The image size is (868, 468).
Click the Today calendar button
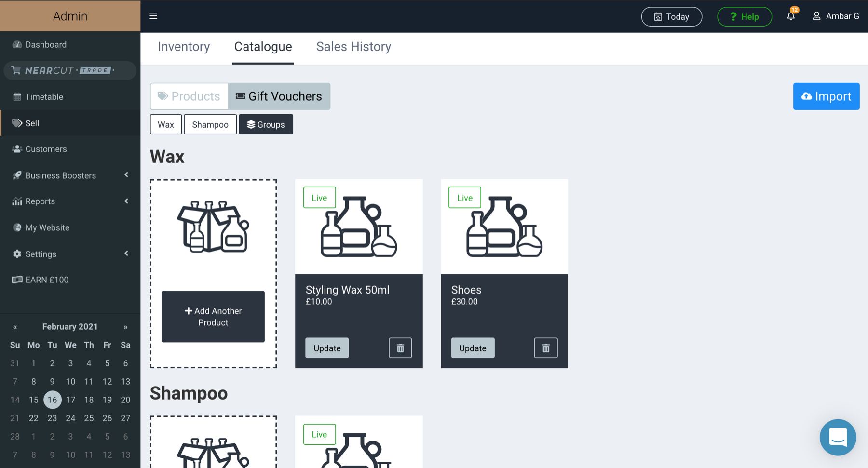671,16
